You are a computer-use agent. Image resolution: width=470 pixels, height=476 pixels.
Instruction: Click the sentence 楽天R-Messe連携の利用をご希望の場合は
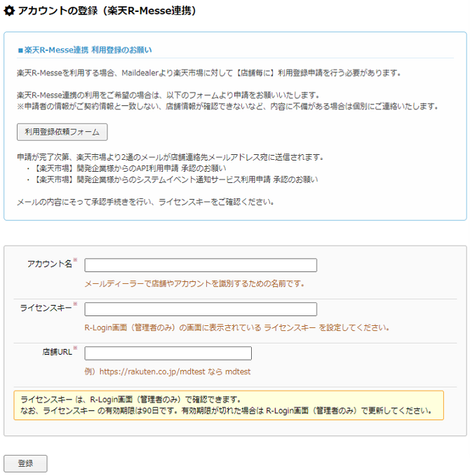click(168, 95)
